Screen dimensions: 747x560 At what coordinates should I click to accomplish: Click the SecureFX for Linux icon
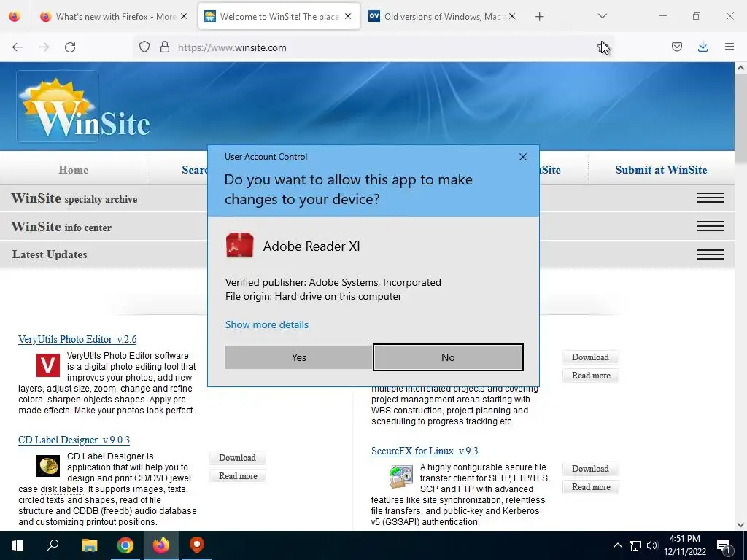coord(401,477)
